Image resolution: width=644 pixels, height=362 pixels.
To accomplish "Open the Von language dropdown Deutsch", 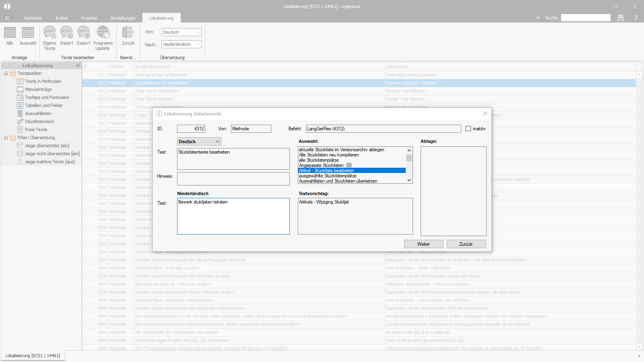I will click(x=181, y=32).
